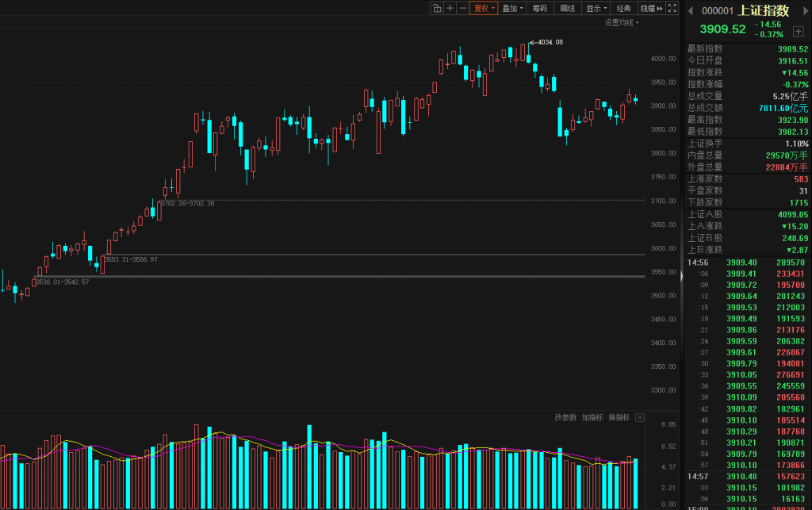This screenshot has height=510, width=812.
Task: Open 设置均线 moving average settings
Action: pyautogui.click(x=622, y=23)
